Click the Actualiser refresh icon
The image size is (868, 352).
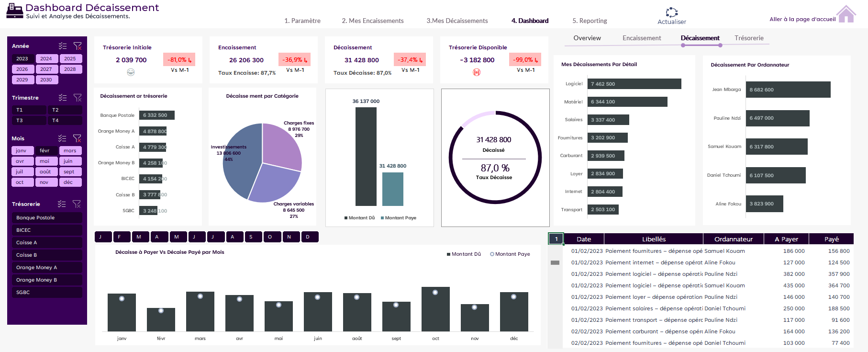click(x=672, y=12)
